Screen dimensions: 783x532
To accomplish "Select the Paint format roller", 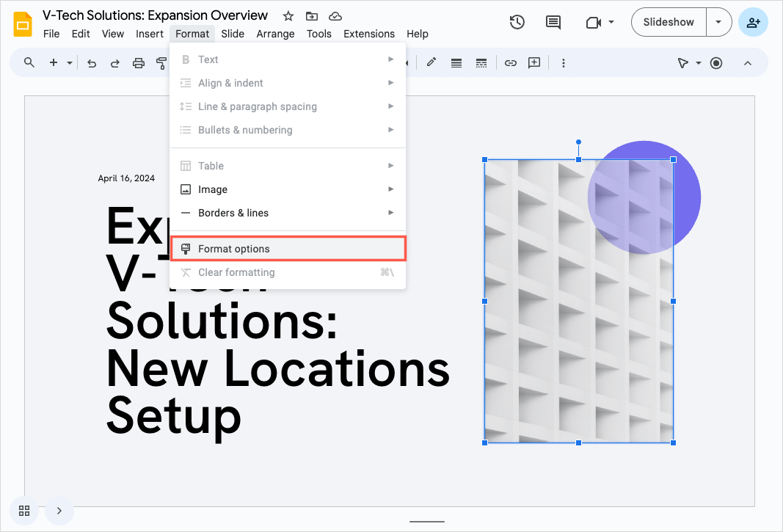I will [161, 63].
